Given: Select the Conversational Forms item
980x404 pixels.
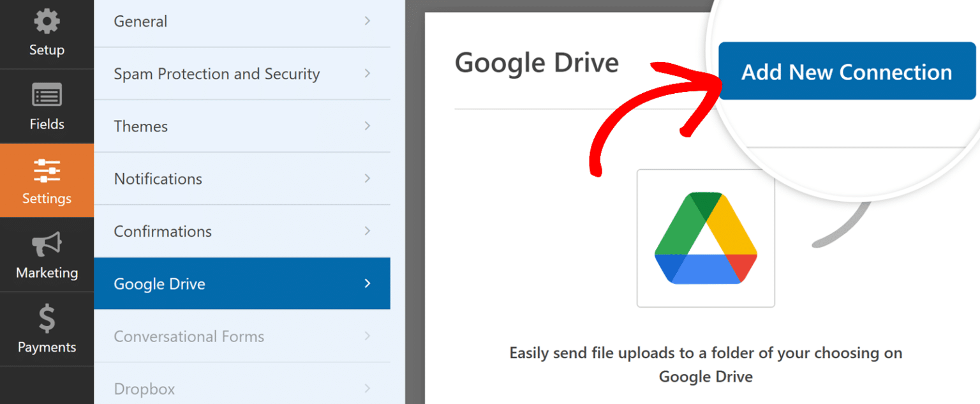Looking at the screenshot, I should click(x=242, y=336).
